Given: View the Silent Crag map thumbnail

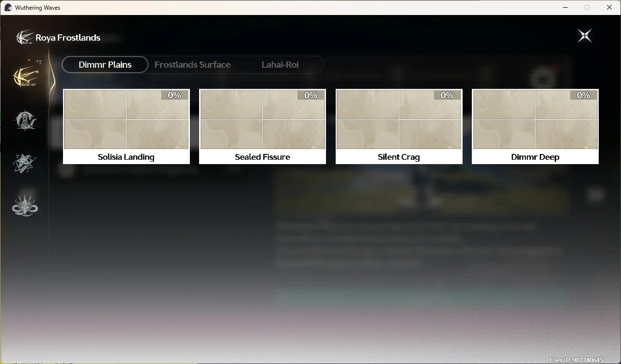Looking at the screenshot, I should [399, 119].
